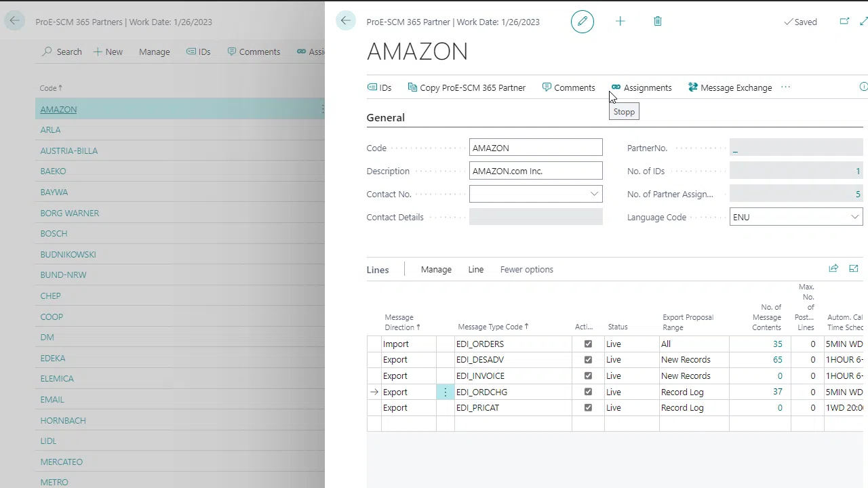Sort by Message Type Code column header
868x488 pixels.
(493, 327)
